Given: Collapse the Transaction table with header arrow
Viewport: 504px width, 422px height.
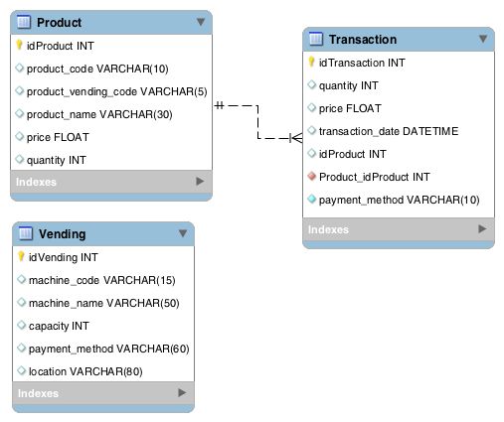Looking at the screenshot, I should tap(483, 39).
